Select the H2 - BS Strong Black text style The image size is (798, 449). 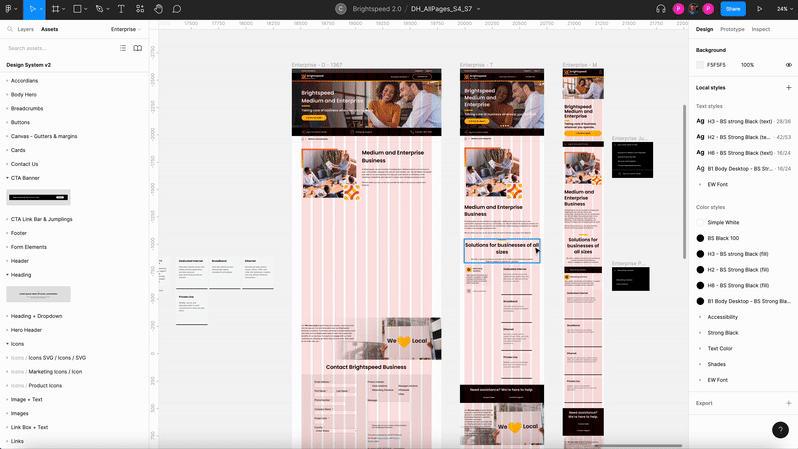pyautogui.click(x=743, y=137)
